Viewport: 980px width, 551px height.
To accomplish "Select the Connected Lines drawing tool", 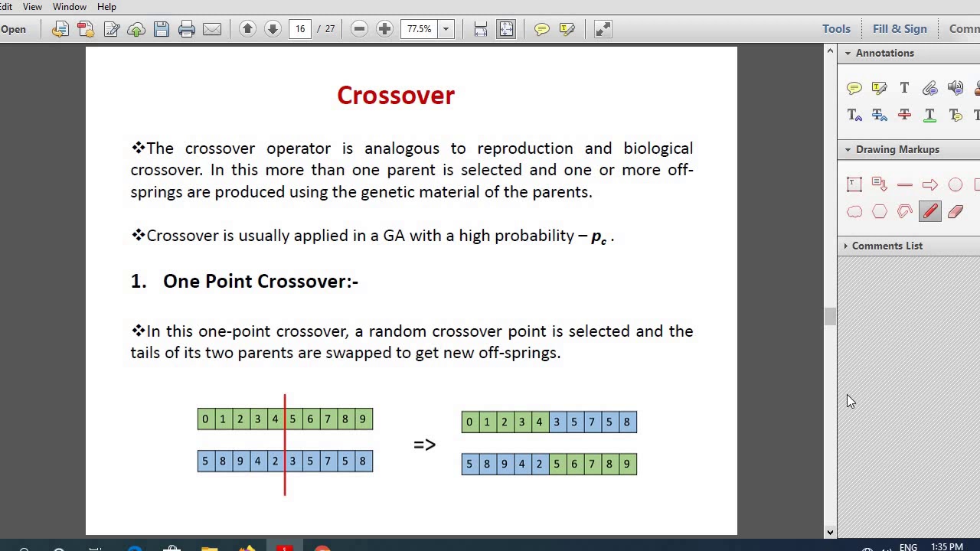I will coord(905,212).
